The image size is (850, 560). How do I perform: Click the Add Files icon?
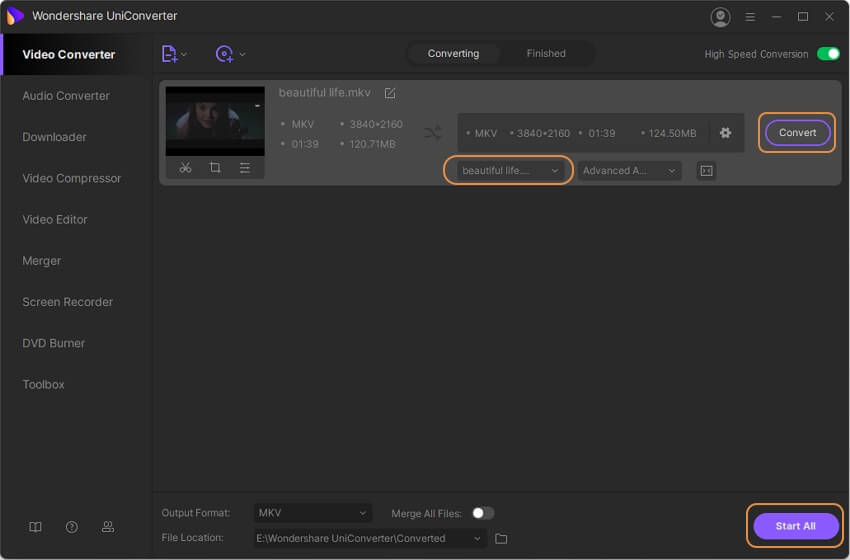169,54
